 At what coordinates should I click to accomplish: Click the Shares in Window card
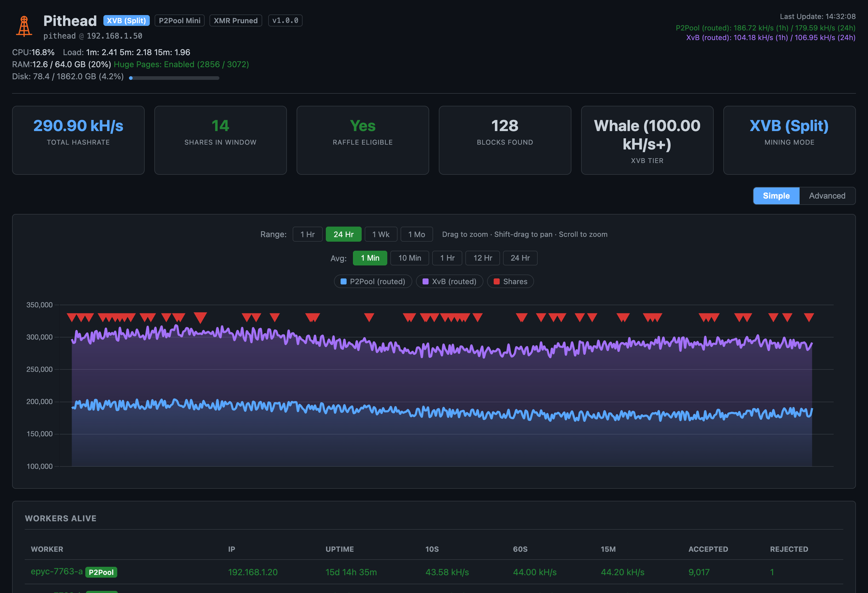(x=220, y=140)
